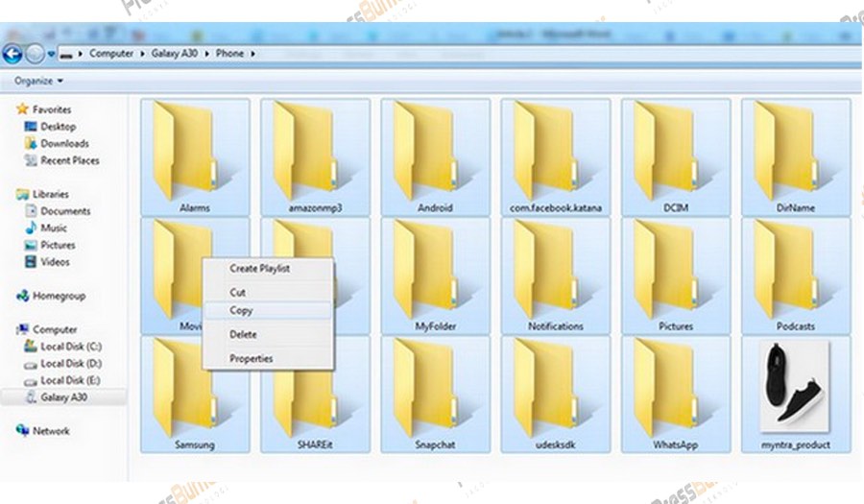Select Local Disk (C:) in sidebar
Screen dimensions: 864x504
[70, 346]
